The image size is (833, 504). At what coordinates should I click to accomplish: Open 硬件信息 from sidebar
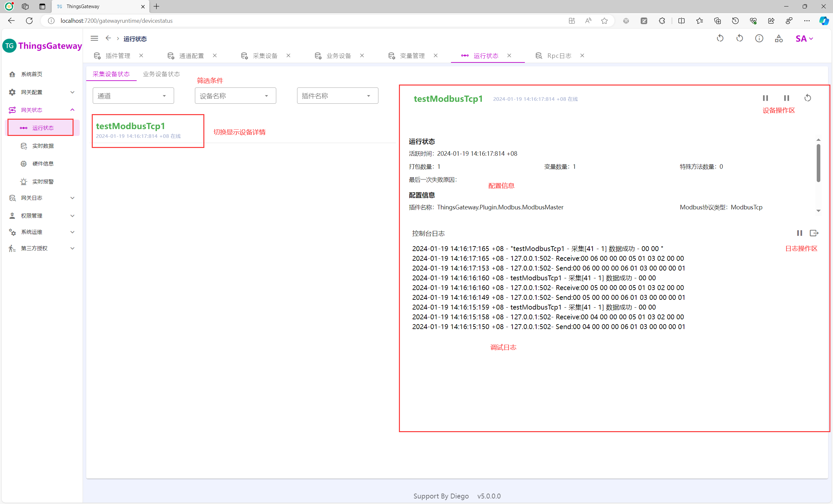click(43, 164)
